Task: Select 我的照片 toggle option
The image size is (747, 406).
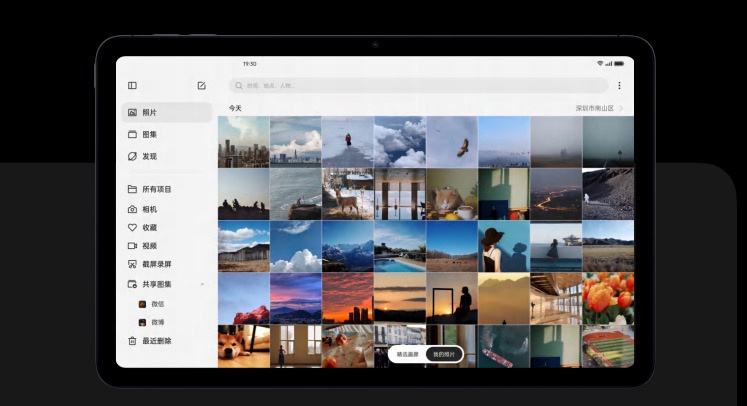Action: (x=444, y=354)
